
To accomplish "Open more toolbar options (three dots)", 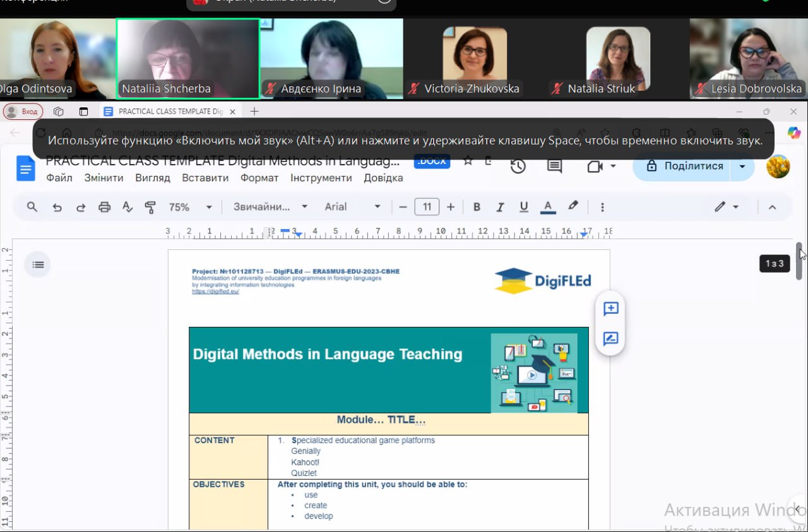I will (x=602, y=207).
